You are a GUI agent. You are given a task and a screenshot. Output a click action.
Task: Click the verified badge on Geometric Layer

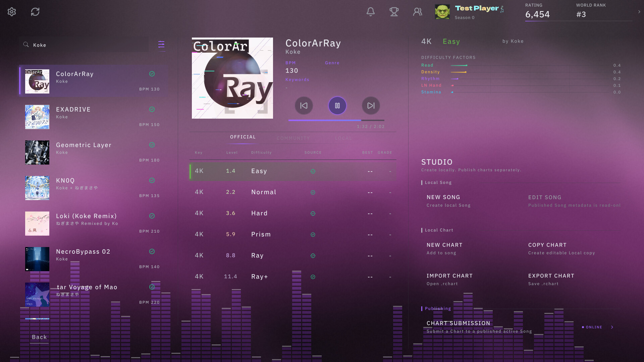152,145
